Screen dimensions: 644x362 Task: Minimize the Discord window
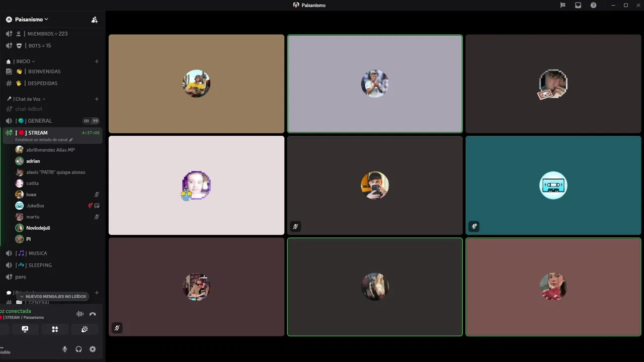[x=613, y=5]
